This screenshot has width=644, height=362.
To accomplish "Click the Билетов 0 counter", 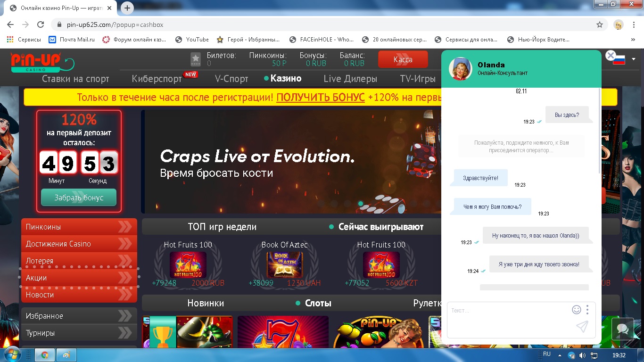I will point(221,59).
